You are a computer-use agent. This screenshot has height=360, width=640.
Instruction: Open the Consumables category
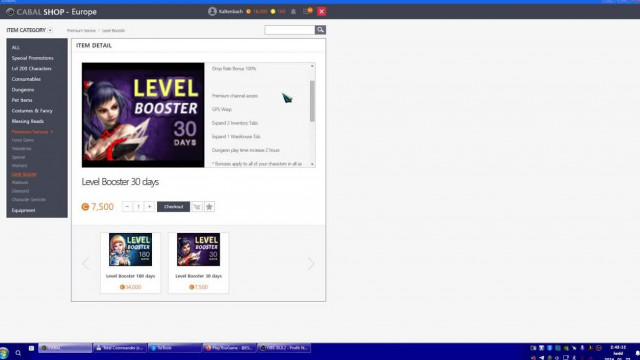click(x=26, y=79)
